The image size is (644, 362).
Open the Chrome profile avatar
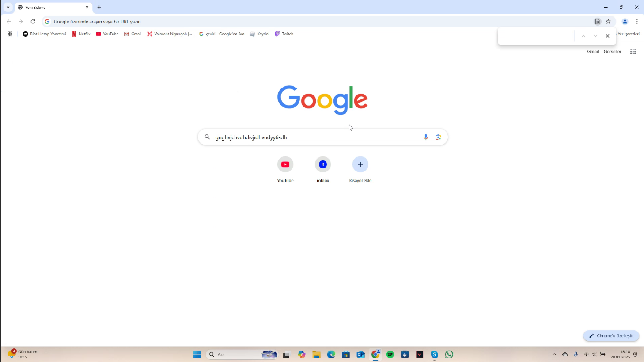[x=625, y=22]
